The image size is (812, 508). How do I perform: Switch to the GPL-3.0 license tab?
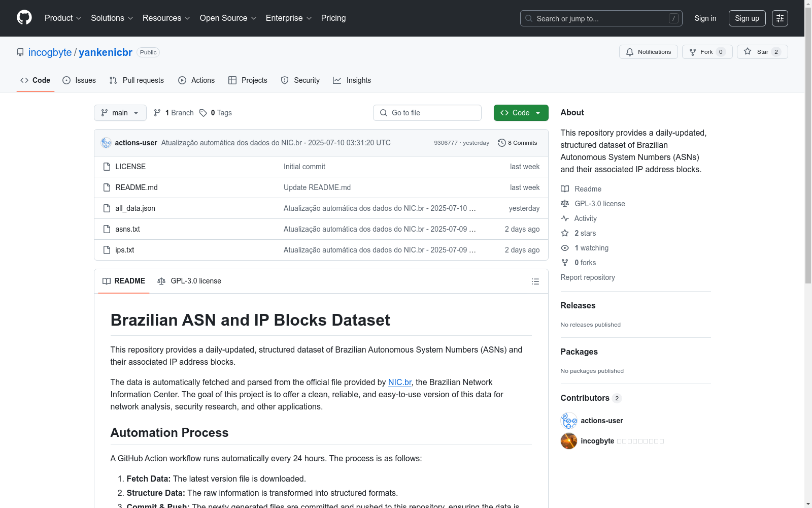click(x=189, y=281)
